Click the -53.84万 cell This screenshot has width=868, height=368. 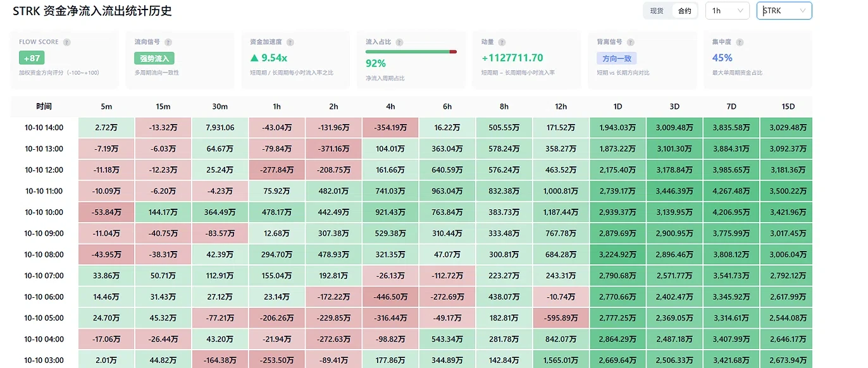(x=106, y=212)
